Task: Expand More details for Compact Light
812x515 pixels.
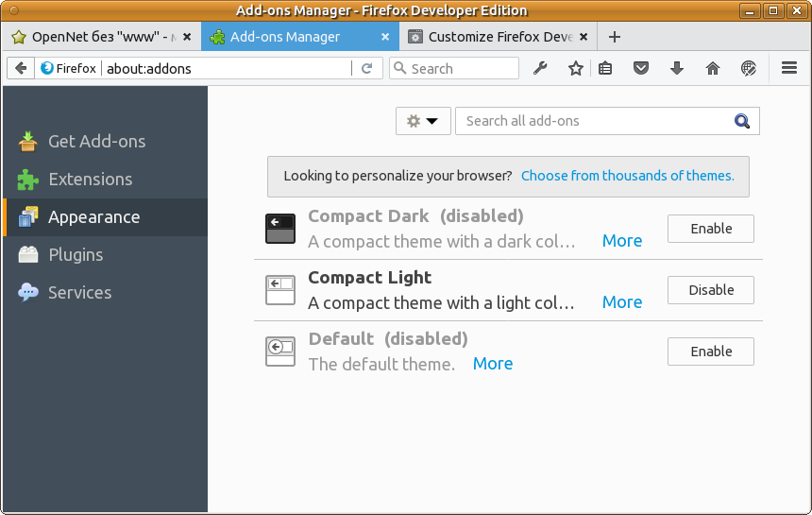Action: point(622,302)
